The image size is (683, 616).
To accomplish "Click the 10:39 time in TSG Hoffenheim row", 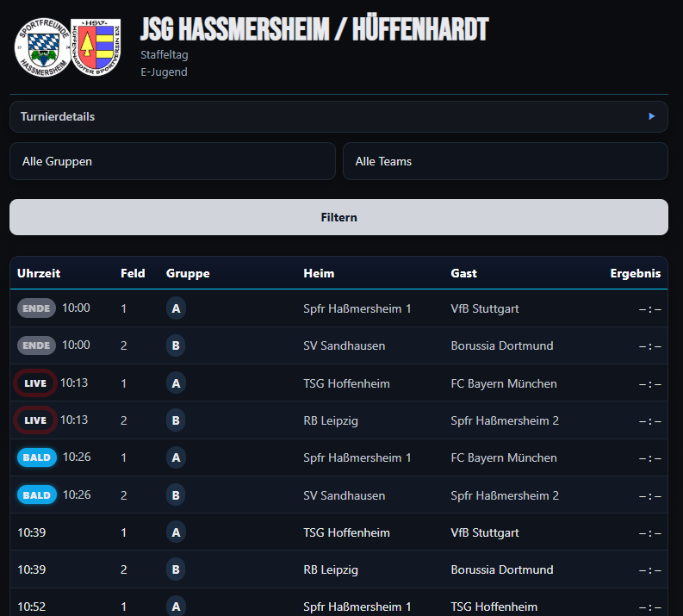I will (31, 532).
